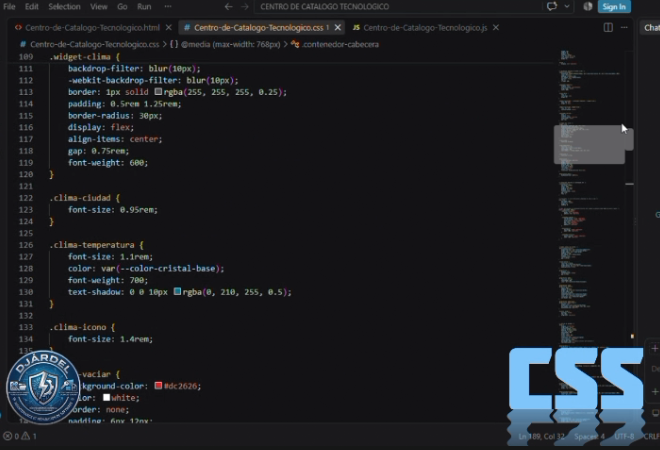Image resolution: width=660 pixels, height=450 pixels.
Task: Open the Run menu
Action: 144,7
